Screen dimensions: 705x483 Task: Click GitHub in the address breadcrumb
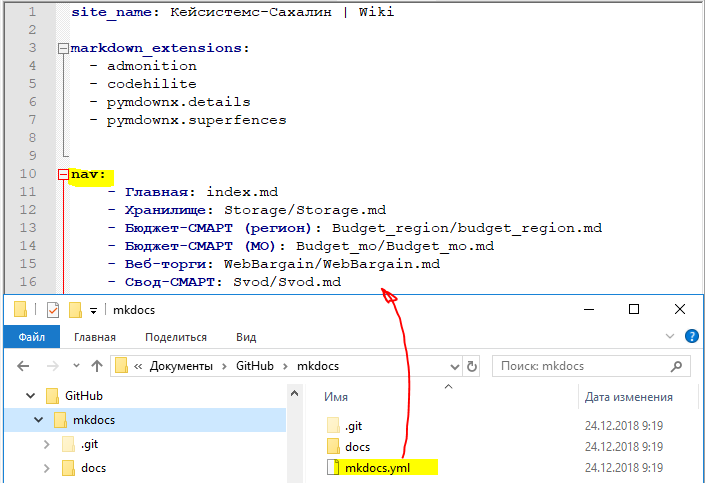[x=255, y=366]
